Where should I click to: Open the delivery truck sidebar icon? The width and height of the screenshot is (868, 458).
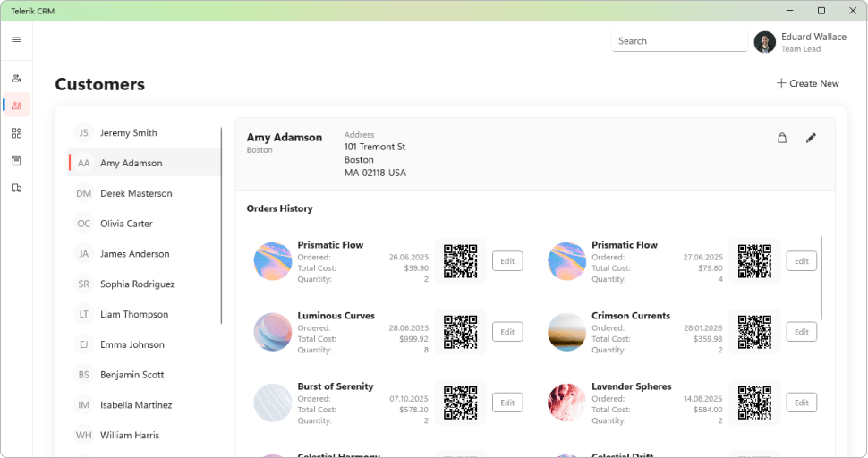[x=17, y=188]
